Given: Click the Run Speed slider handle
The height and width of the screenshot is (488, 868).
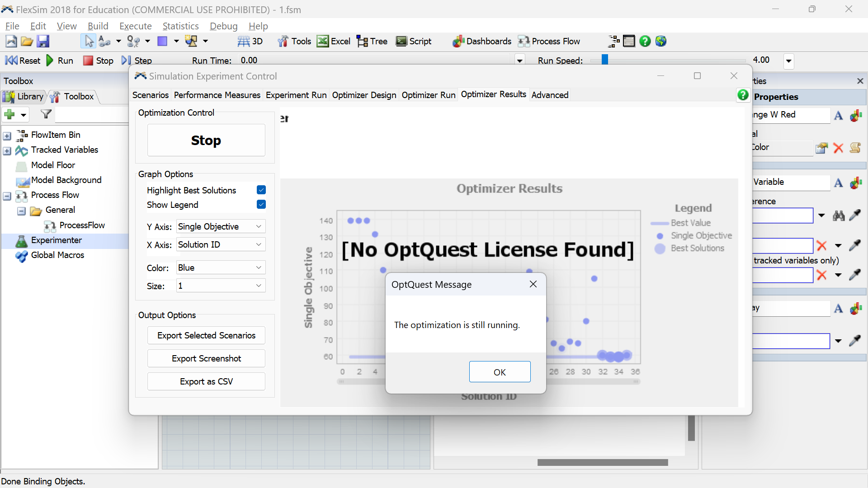Looking at the screenshot, I should 605,60.
